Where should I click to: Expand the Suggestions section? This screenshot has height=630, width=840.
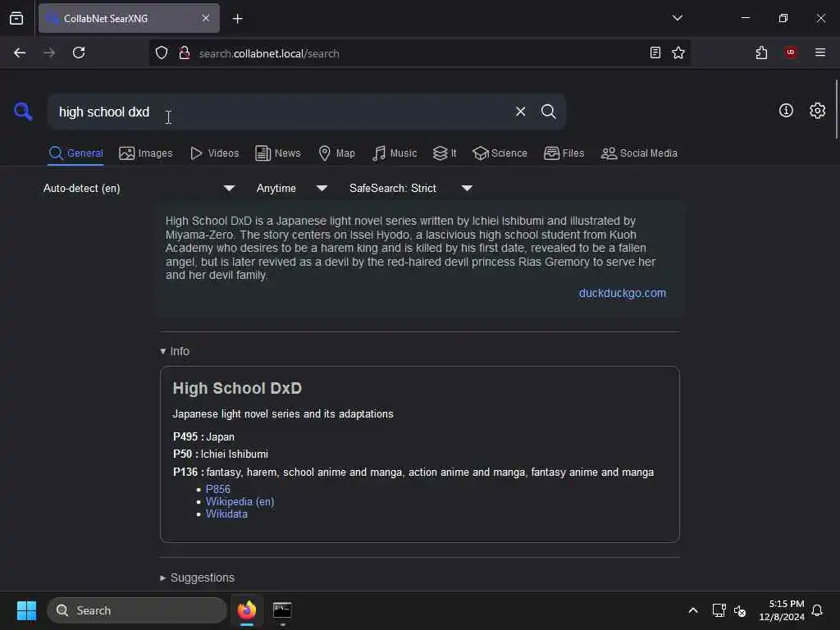click(x=198, y=577)
